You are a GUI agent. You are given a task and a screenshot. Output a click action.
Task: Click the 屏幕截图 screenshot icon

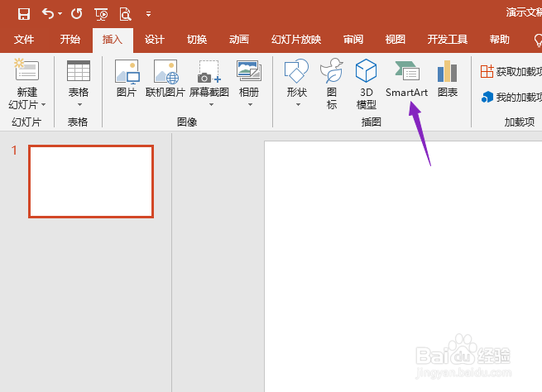click(209, 72)
